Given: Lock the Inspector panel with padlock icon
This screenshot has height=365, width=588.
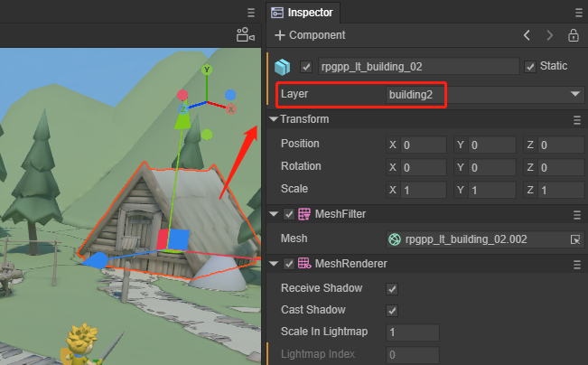Looking at the screenshot, I should 573,35.
